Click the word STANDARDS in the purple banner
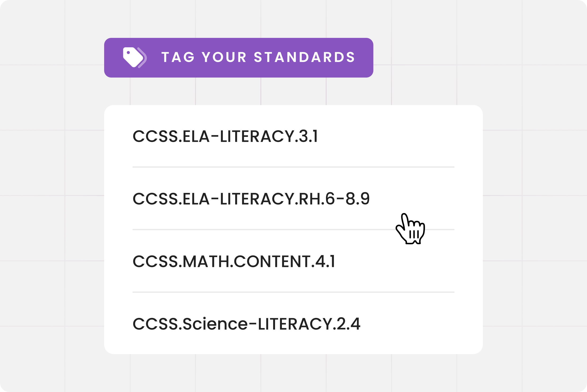587x392 pixels. click(304, 57)
